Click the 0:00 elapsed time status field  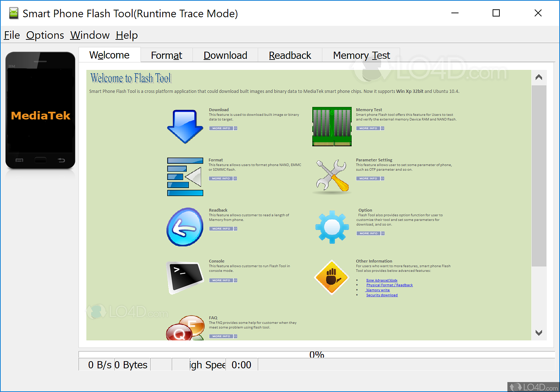(x=242, y=365)
